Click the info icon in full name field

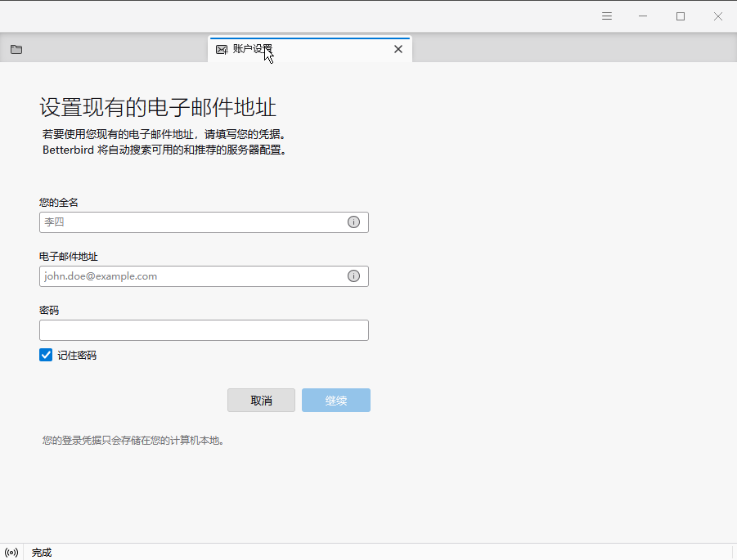tap(353, 222)
